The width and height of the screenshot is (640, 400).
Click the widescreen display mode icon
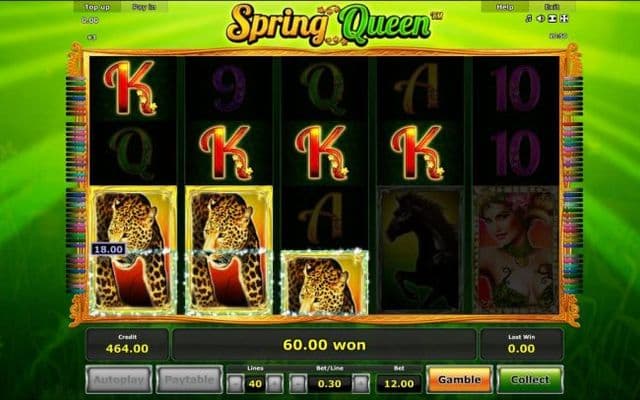point(552,19)
